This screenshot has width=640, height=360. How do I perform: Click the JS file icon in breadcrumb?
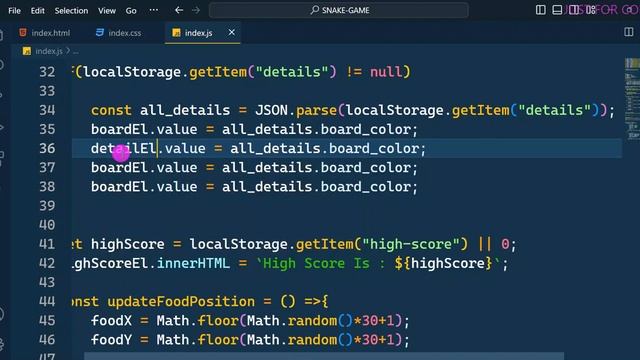27,51
